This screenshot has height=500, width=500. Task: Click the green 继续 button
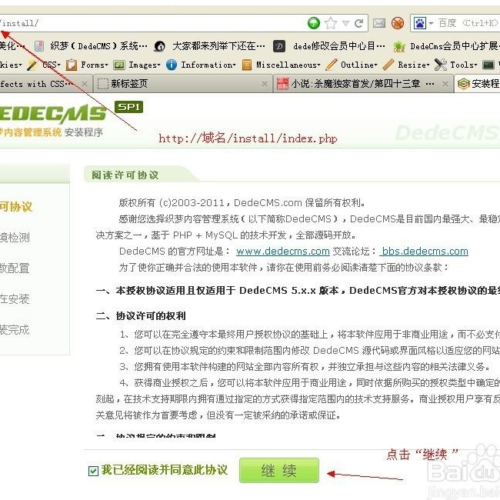pyautogui.click(x=279, y=470)
